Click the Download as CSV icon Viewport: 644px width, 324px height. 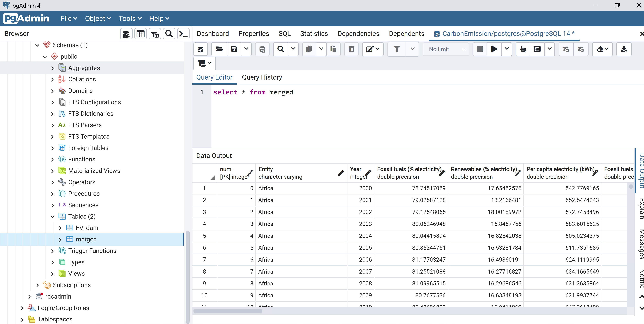pos(624,49)
